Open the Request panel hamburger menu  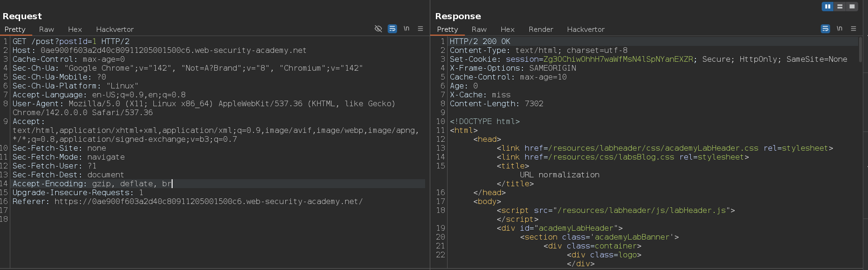(420, 29)
